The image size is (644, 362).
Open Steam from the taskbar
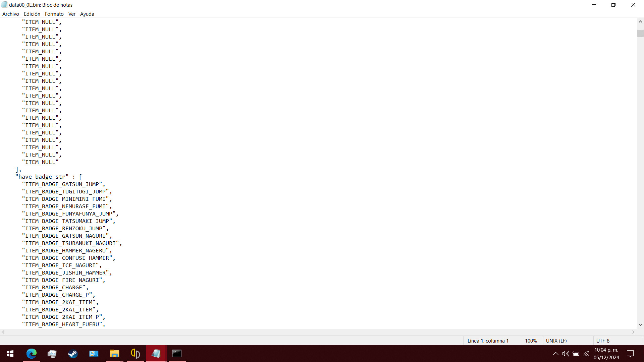point(73,354)
